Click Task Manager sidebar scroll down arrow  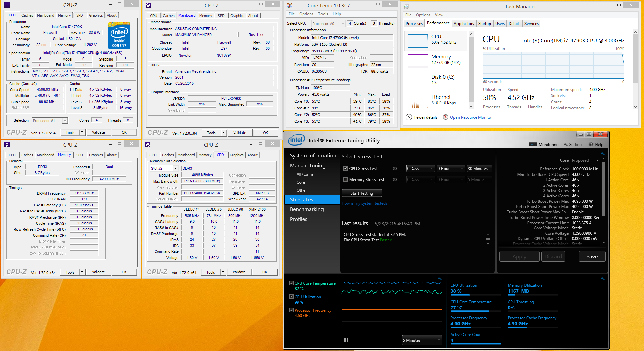[471, 106]
